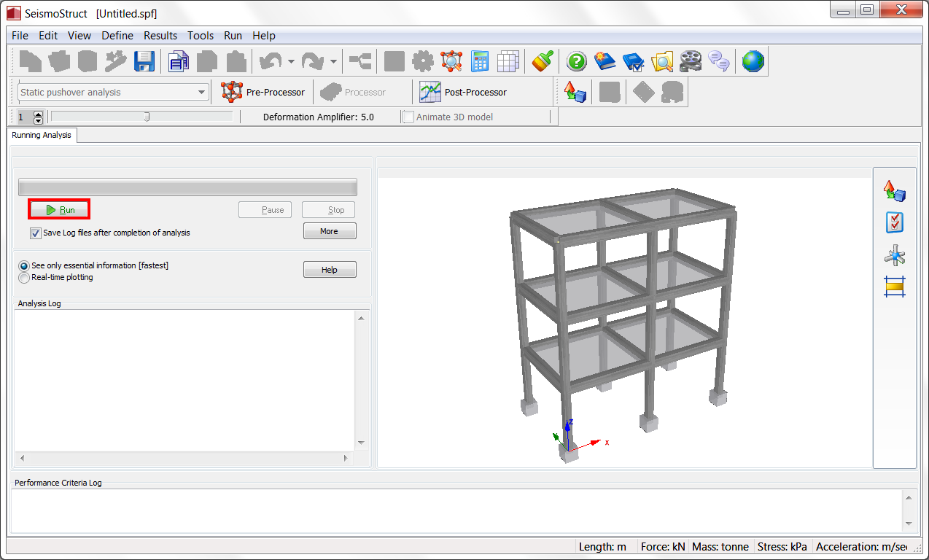Click the blue floppy disk Save icon
Image resolution: width=929 pixels, height=560 pixels.
coord(144,61)
